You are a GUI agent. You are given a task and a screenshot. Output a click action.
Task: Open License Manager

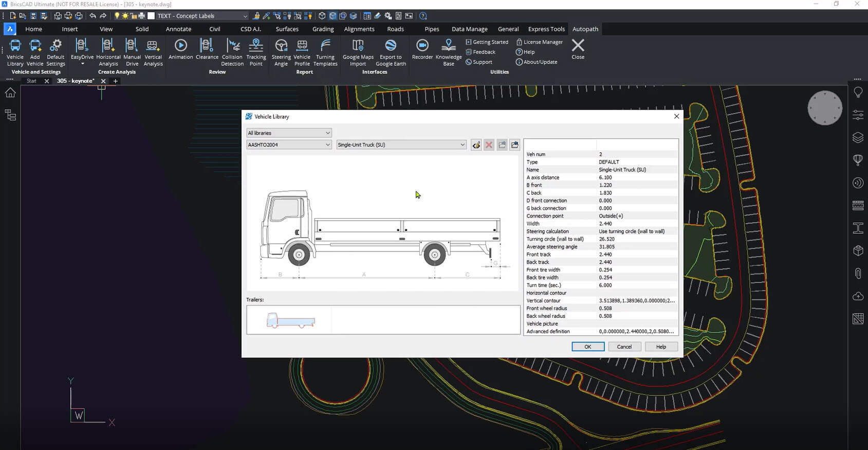pos(540,42)
